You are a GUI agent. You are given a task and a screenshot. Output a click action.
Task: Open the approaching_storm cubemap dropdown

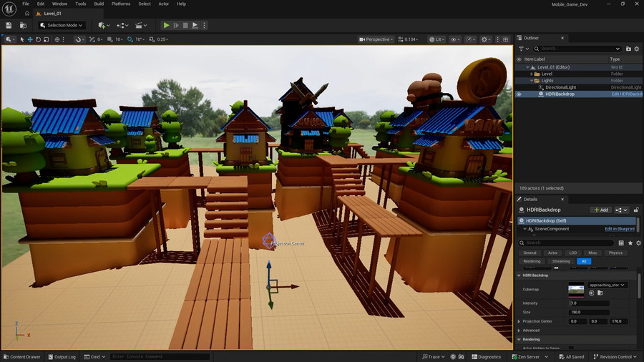(607, 285)
